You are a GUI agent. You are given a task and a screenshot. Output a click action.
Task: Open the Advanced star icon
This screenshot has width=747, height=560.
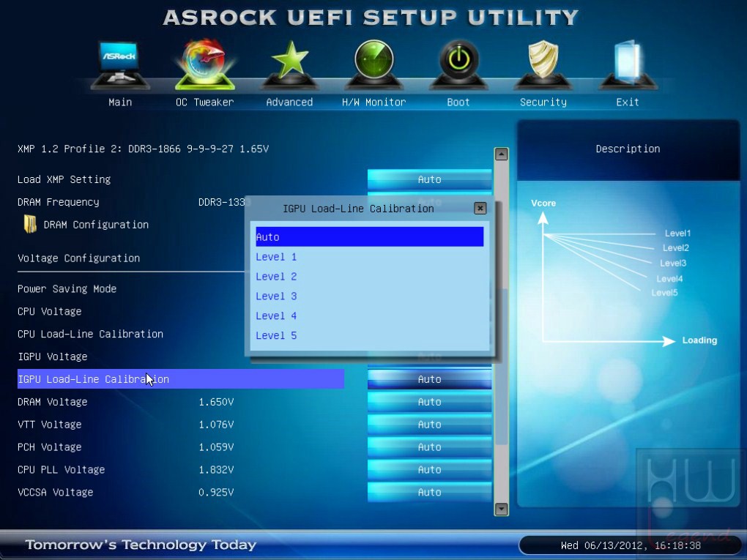[x=289, y=64]
